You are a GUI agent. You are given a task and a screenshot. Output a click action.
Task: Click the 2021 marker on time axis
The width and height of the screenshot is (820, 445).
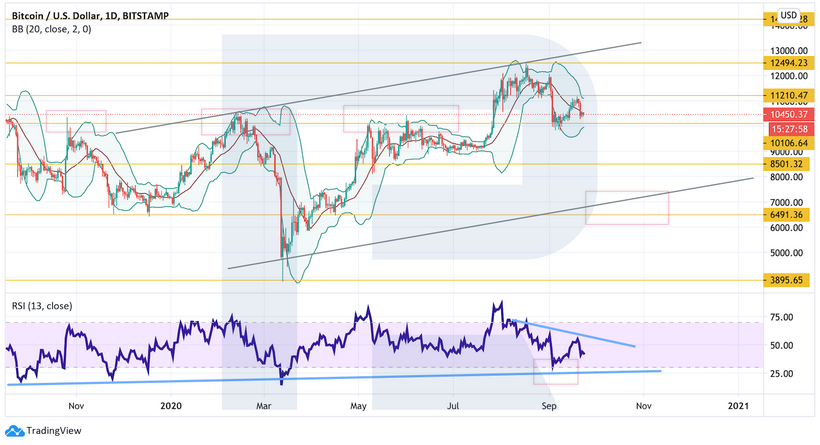[x=737, y=406]
